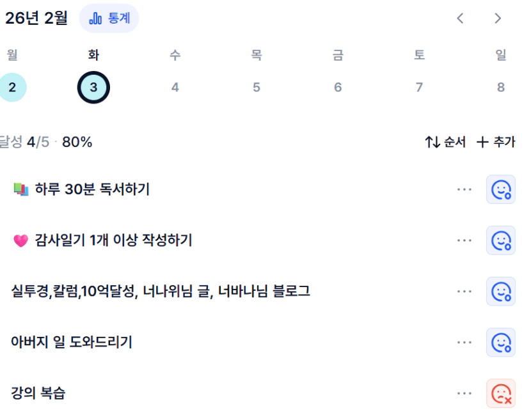Open more options for 감사일기 habit

coord(464,240)
